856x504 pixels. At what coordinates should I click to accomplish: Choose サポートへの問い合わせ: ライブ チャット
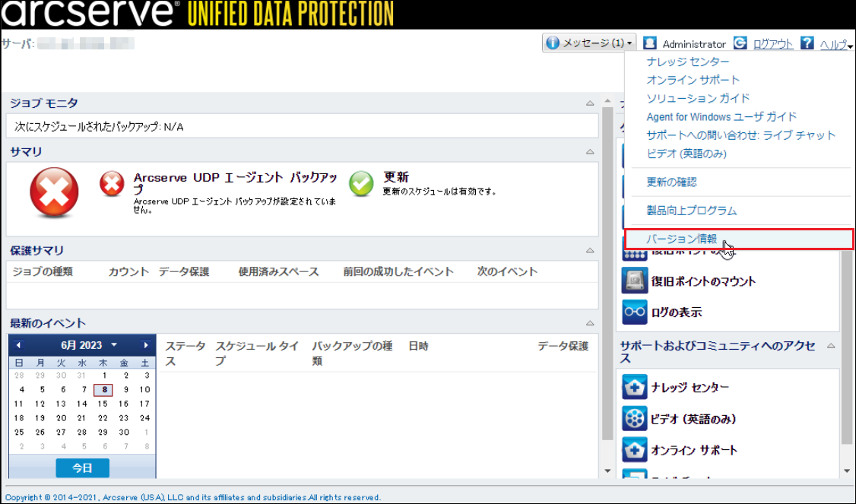(741, 135)
